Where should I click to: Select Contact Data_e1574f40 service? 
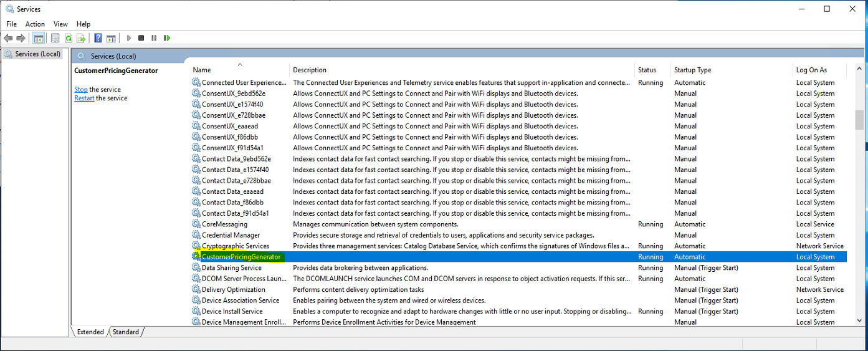tap(518, 170)
